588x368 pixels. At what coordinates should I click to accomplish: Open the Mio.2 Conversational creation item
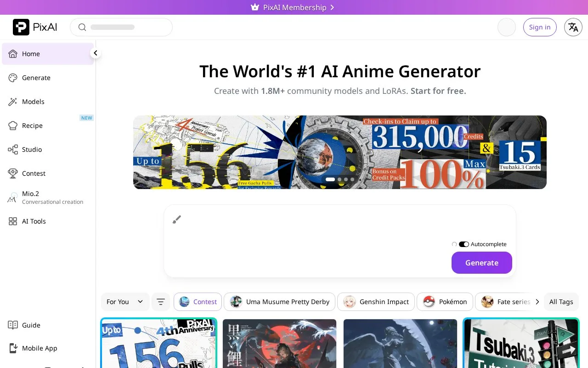click(x=48, y=197)
